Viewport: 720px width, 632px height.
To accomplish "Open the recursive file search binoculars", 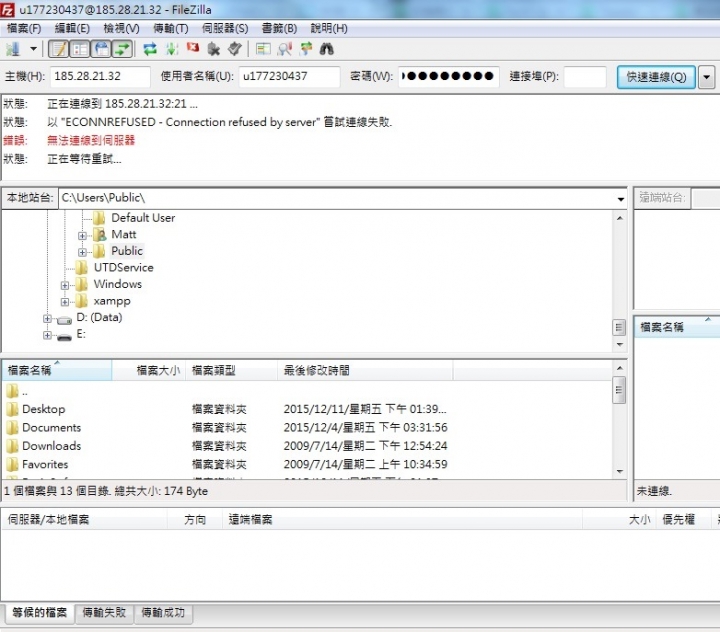I will tap(326, 49).
